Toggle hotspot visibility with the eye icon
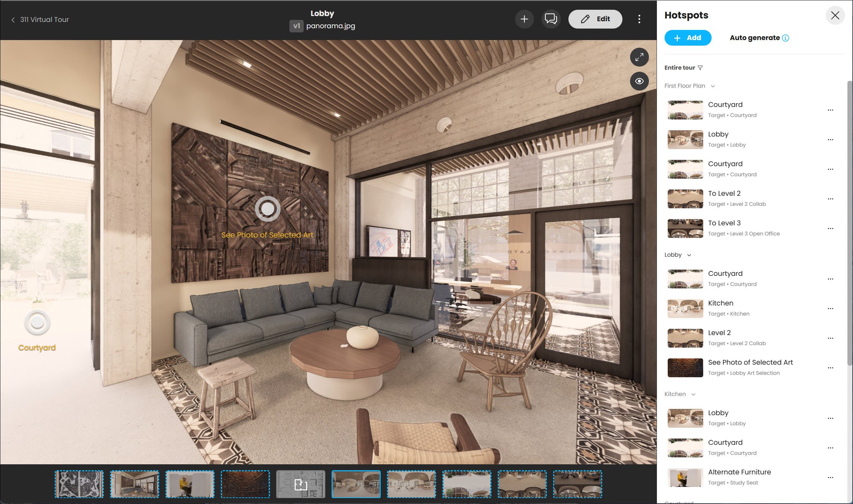 click(x=639, y=81)
